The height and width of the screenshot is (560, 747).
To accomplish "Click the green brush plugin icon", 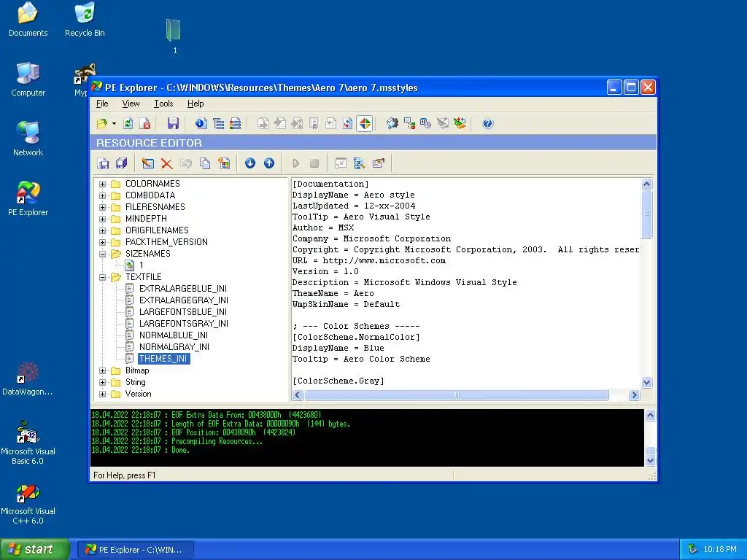I will coord(460,124).
